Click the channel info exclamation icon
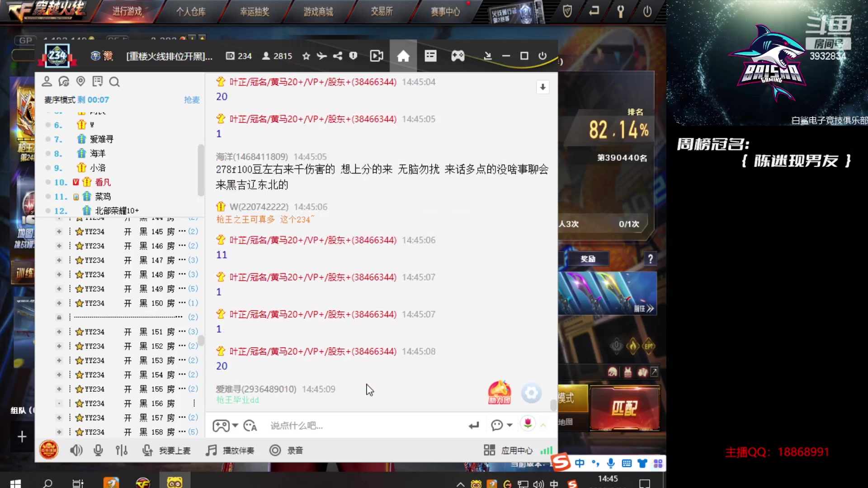The height and width of the screenshot is (488, 868). pyautogui.click(x=353, y=56)
